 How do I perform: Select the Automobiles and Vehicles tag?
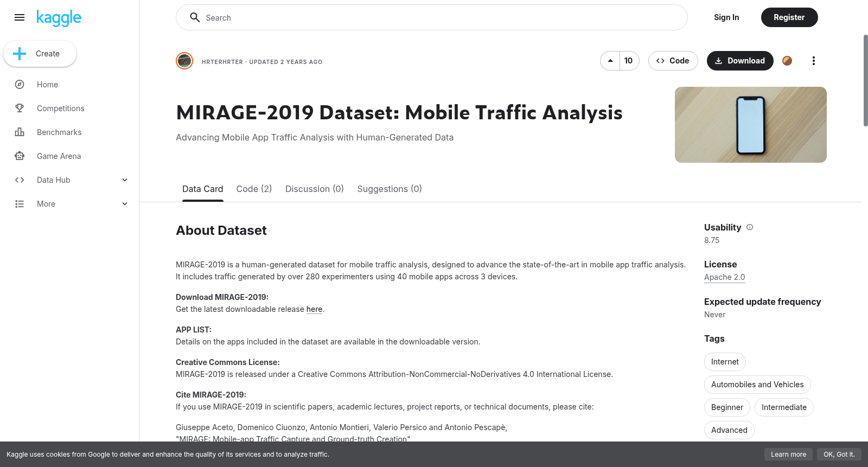tap(757, 385)
